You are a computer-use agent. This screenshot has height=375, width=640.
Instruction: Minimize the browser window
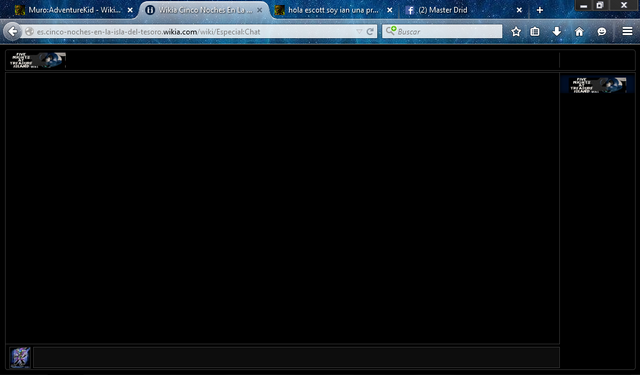coord(584,5)
